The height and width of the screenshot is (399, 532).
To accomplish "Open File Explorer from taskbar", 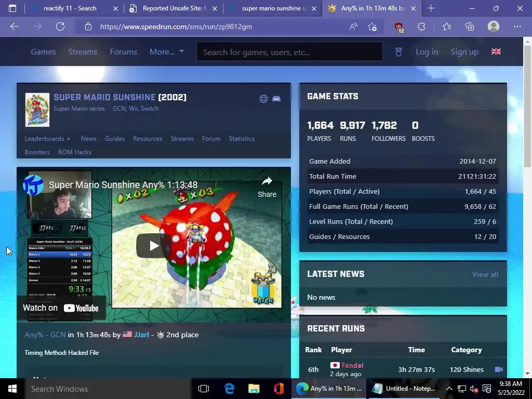I will pyautogui.click(x=254, y=389).
